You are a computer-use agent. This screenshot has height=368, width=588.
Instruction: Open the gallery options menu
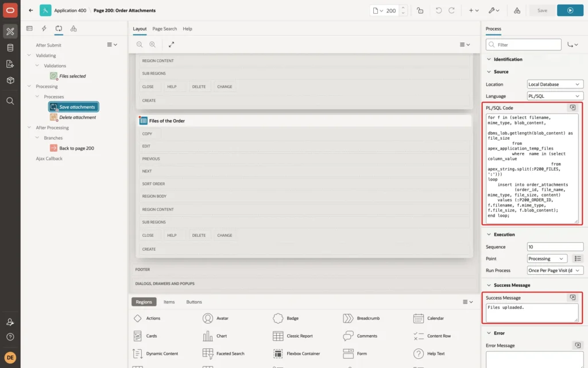[467, 302]
